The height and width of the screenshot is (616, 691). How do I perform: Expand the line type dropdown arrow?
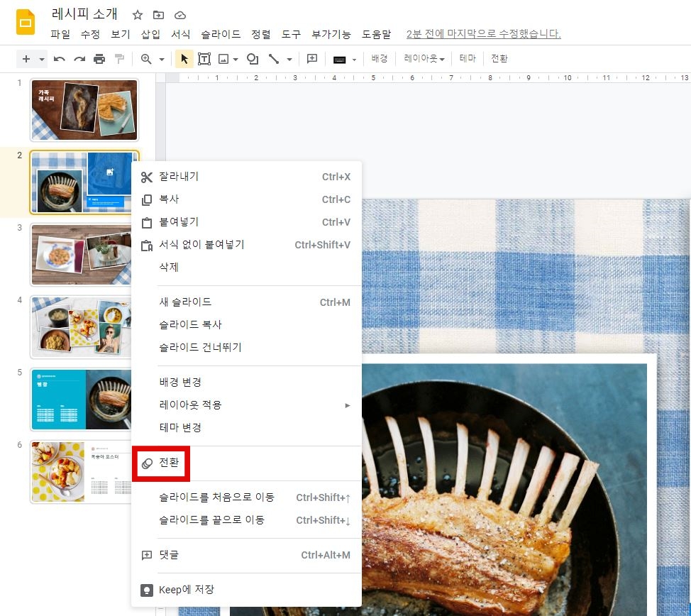(289, 59)
